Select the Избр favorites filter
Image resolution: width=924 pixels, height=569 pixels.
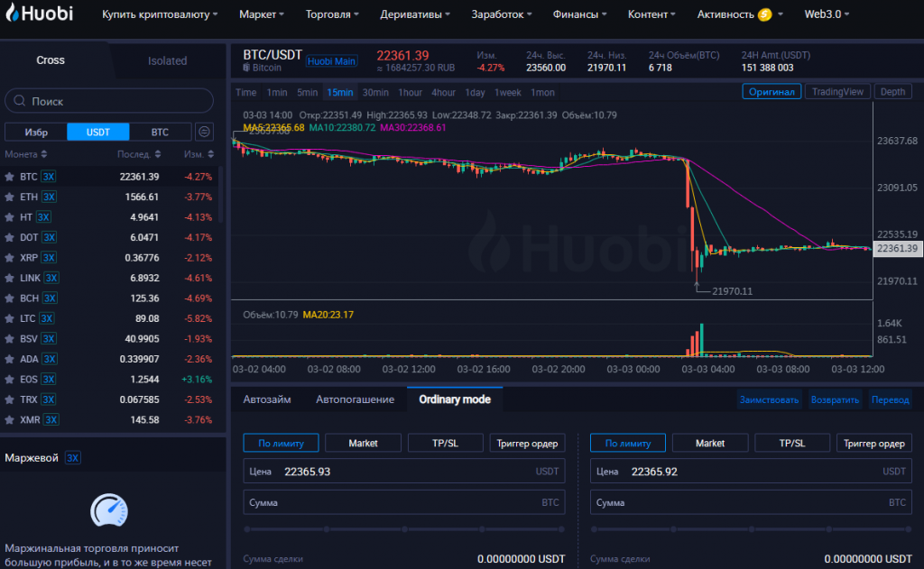pyautogui.click(x=36, y=132)
